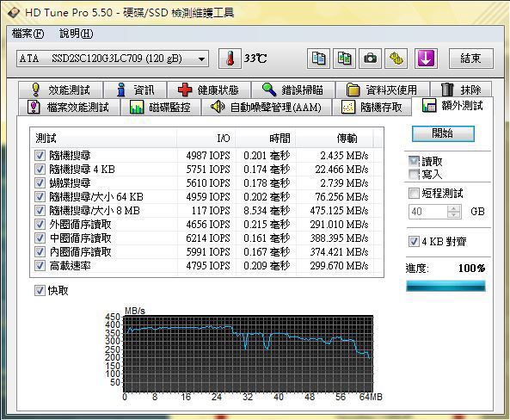This screenshot has width=510, height=420.
Task: Enable the 短程測試 short stroke checkbox
Action: tap(414, 194)
